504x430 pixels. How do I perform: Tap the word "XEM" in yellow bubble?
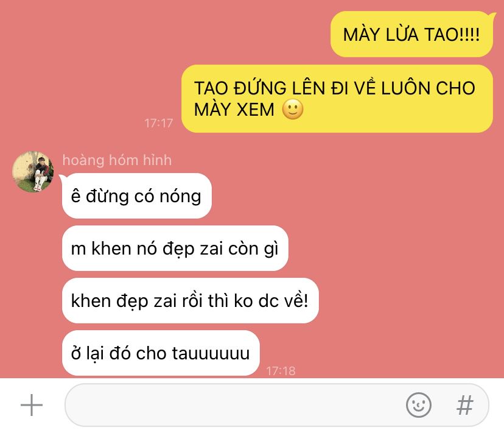pos(255,110)
